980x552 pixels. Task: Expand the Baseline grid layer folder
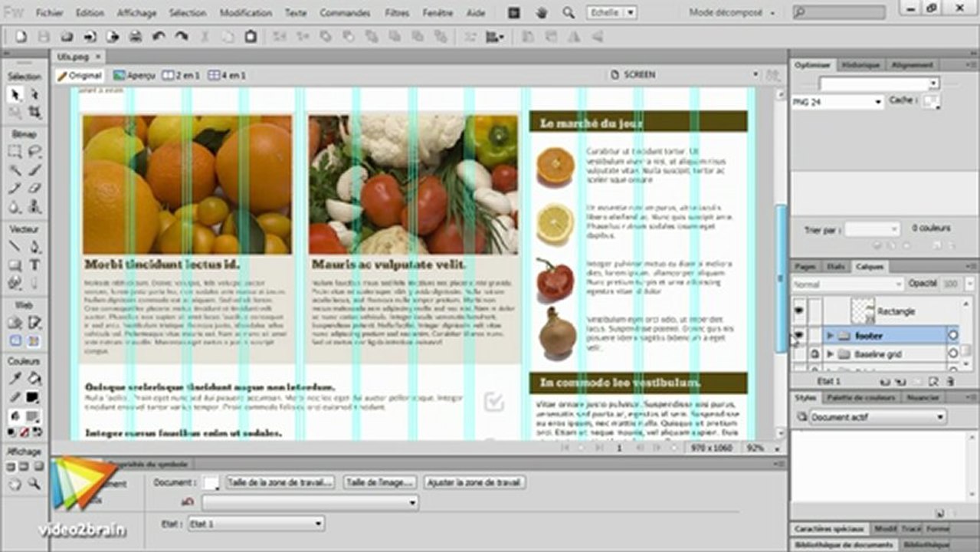(830, 354)
